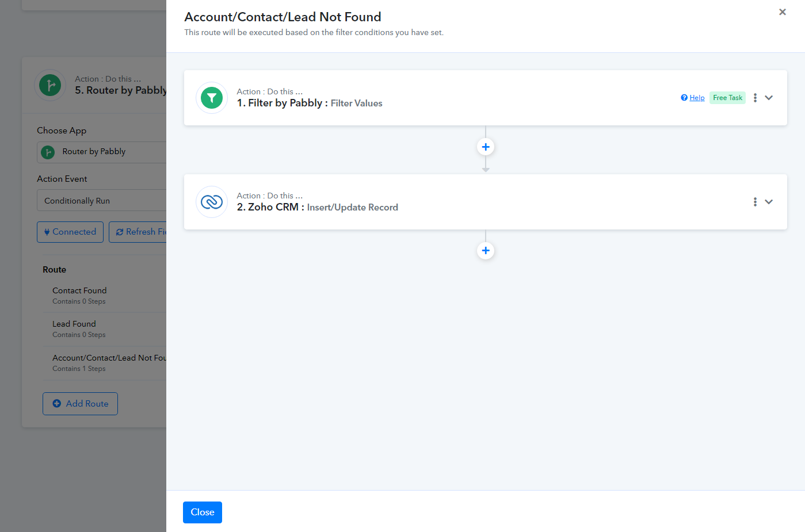Viewport: 805px width, 532px height.
Task: Click the Zoho CRM step title
Action: pos(318,207)
